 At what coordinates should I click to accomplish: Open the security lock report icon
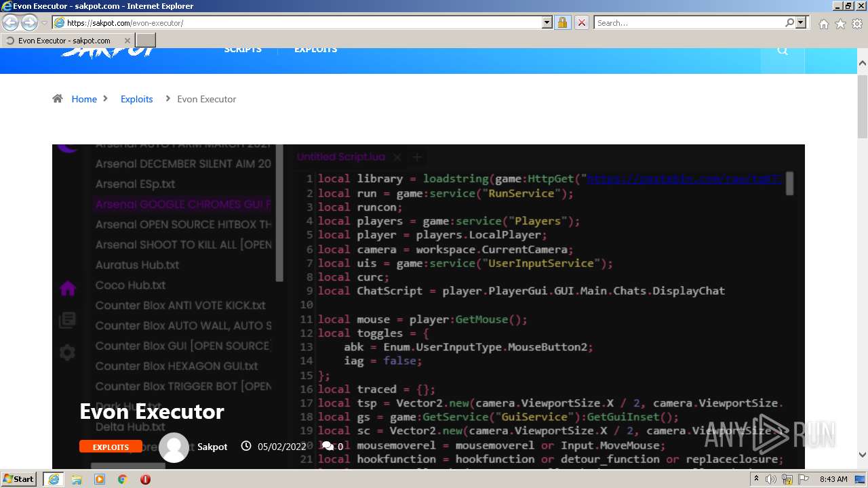562,22
